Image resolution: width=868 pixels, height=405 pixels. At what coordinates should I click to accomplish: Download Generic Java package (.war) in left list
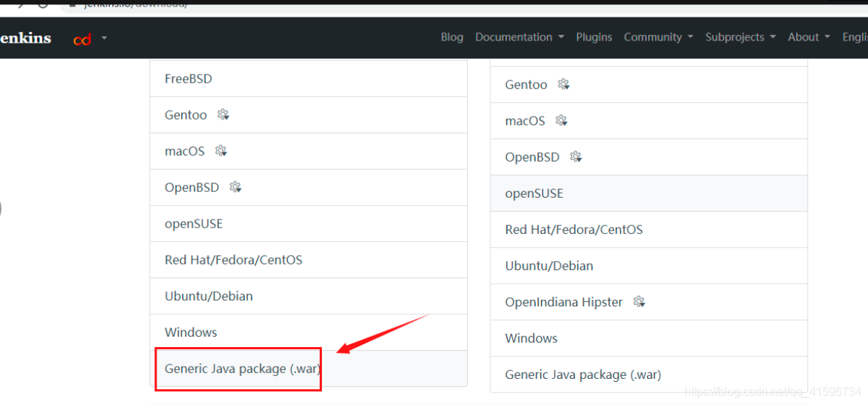click(308, 369)
